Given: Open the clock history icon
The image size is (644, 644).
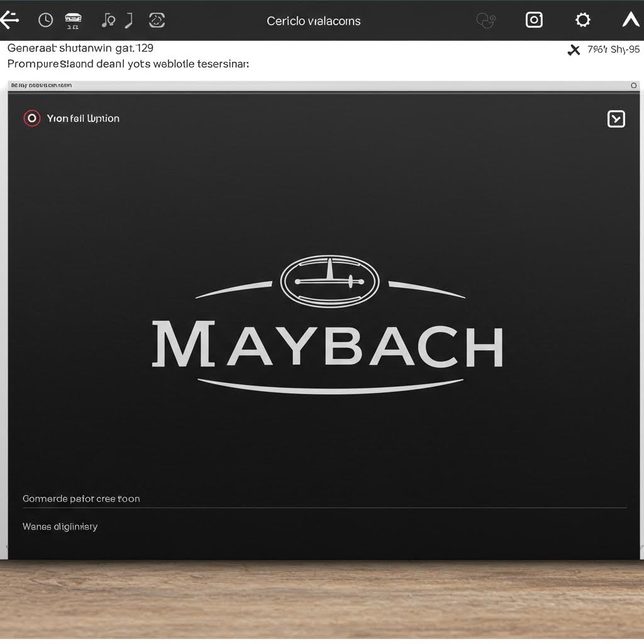Looking at the screenshot, I should coord(46,21).
